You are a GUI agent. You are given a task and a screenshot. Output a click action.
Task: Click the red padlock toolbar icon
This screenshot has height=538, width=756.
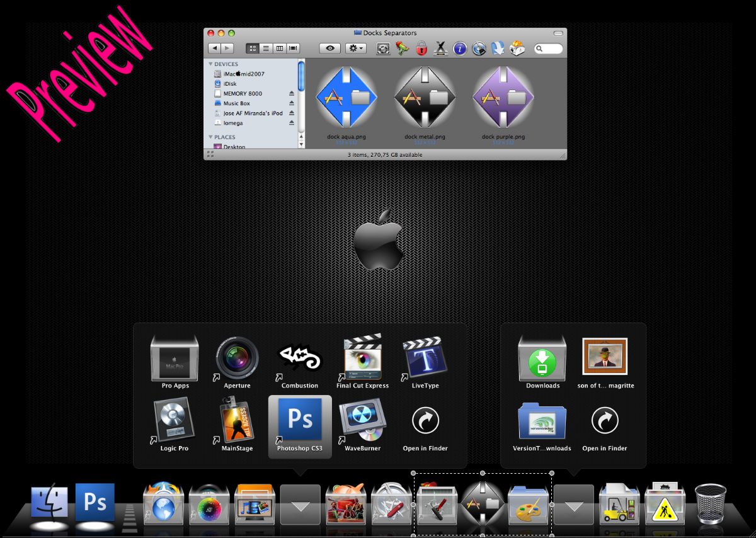pos(421,49)
